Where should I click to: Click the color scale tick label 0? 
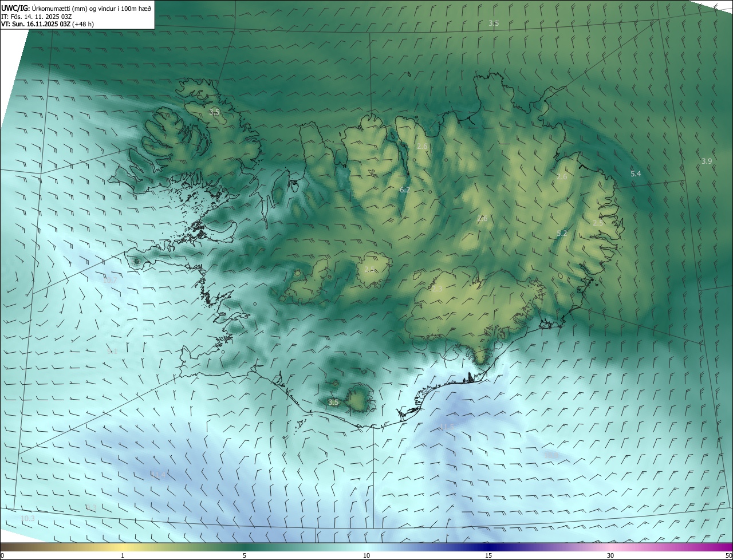2,555
